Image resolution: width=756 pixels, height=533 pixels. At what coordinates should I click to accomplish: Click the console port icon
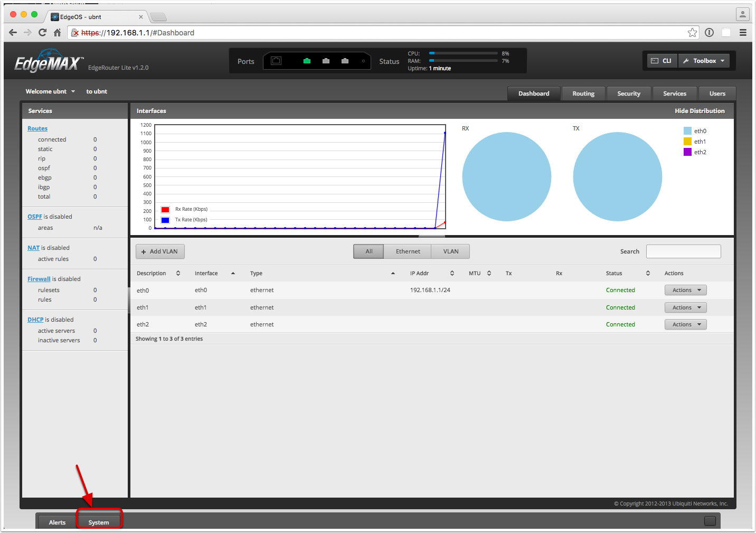click(x=276, y=61)
